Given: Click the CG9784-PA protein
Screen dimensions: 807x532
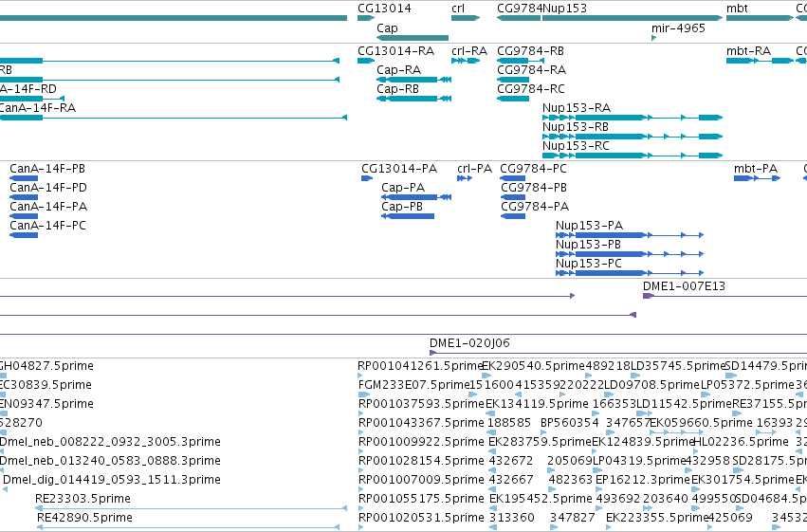Looking at the screenshot, I should tap(513, 216).
